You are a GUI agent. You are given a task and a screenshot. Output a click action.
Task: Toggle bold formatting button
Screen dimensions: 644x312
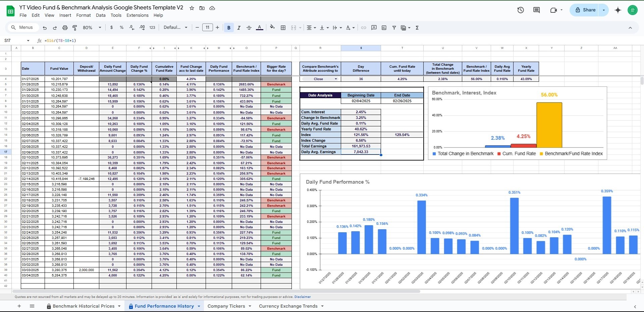pyautogui.click(x=229, y=28)
